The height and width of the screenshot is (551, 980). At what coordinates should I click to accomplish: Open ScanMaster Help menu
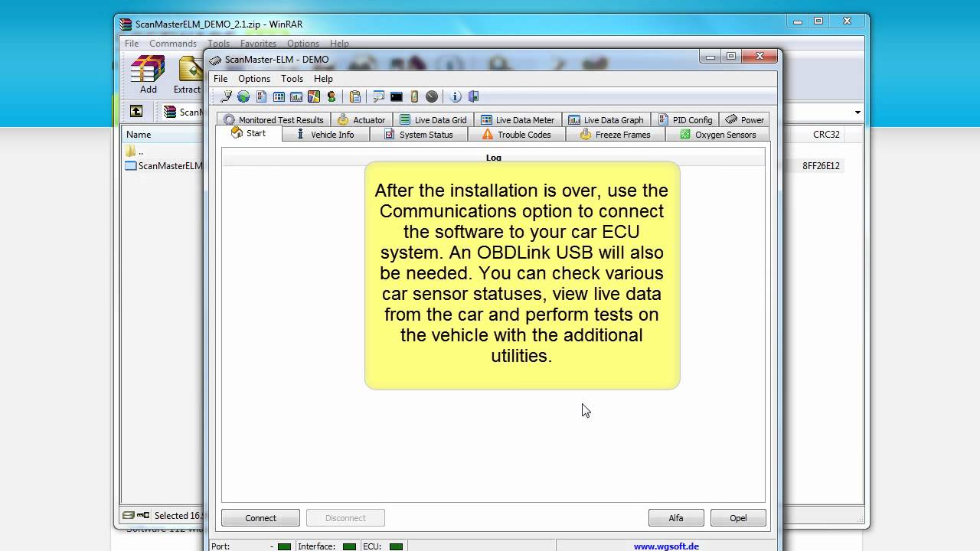tap(323, 79)
